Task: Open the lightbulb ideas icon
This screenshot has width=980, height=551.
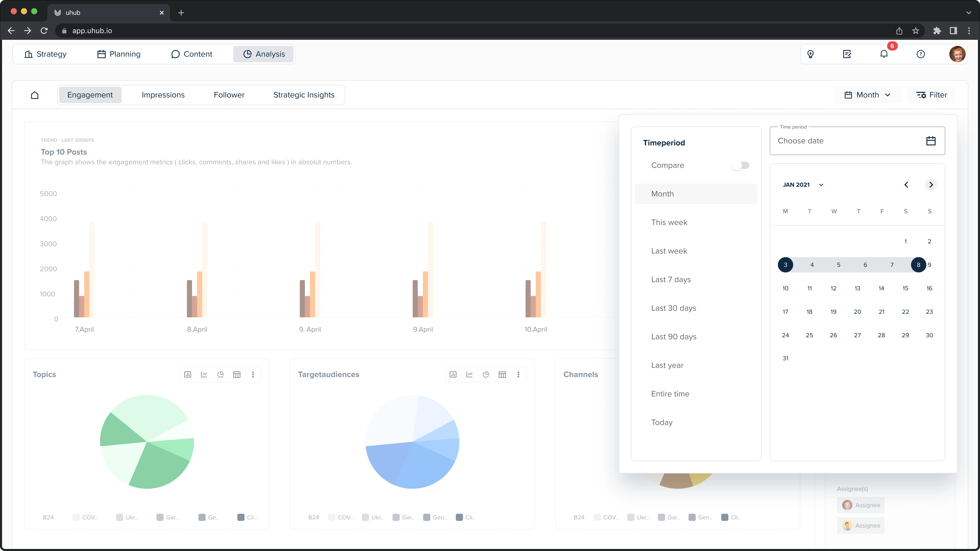Action: [810, 54]
